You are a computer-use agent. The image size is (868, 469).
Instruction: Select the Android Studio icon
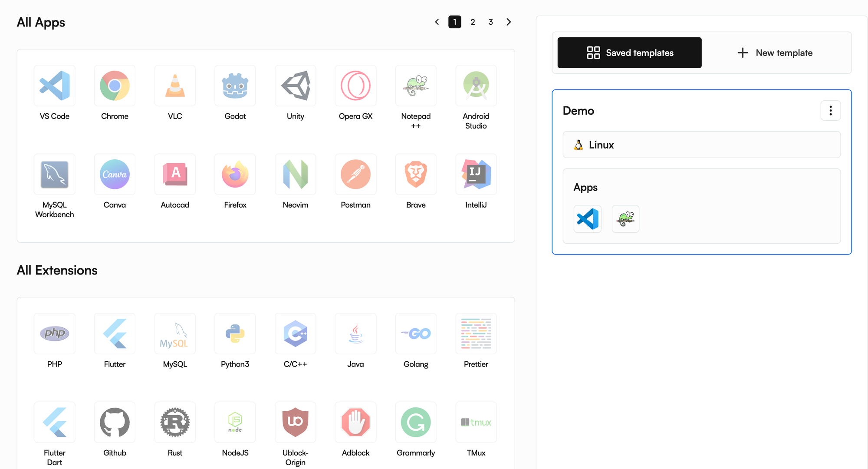click(476, 86)
